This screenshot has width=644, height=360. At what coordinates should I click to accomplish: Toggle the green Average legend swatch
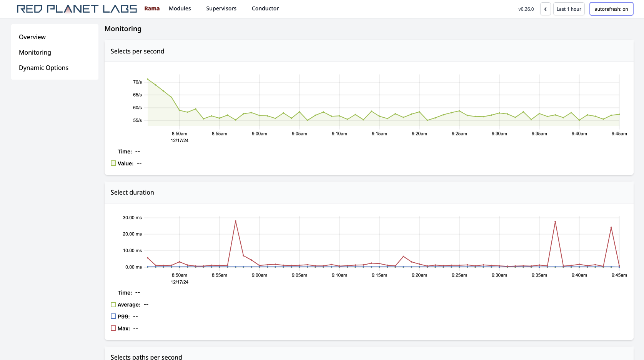point(113,305)
